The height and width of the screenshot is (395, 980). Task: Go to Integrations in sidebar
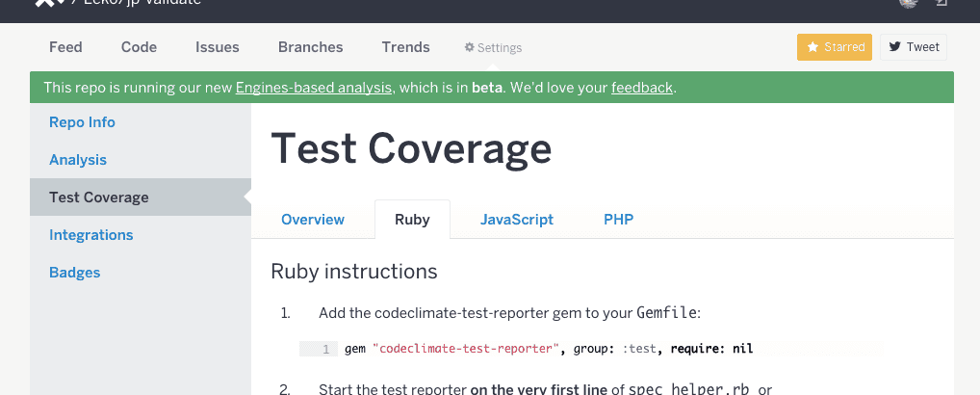(91, 235)
